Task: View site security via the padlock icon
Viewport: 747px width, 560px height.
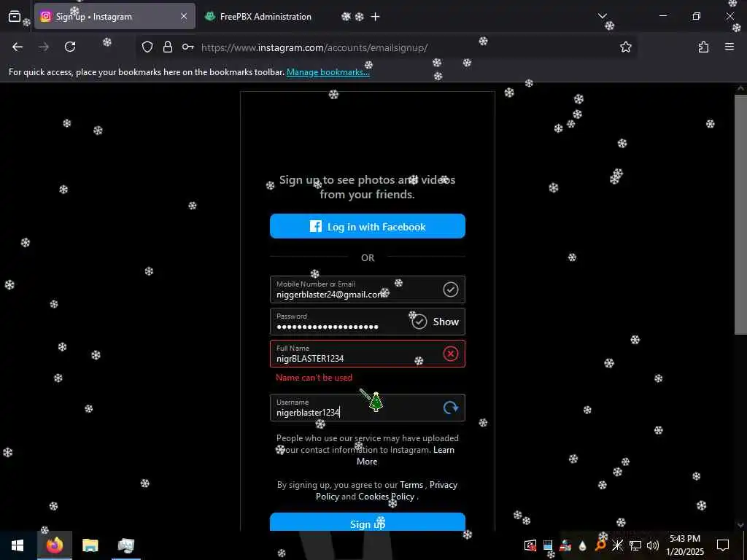Action: 168,47
